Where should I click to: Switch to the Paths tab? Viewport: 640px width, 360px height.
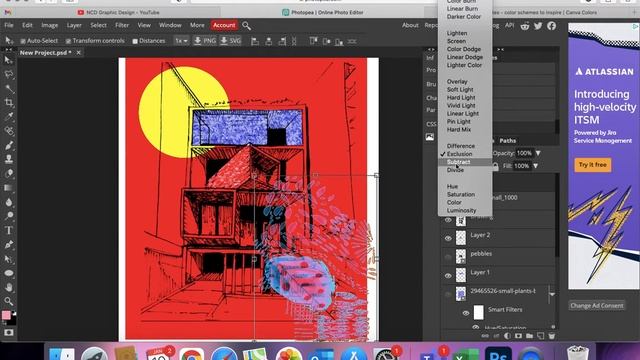pos(507,140)
